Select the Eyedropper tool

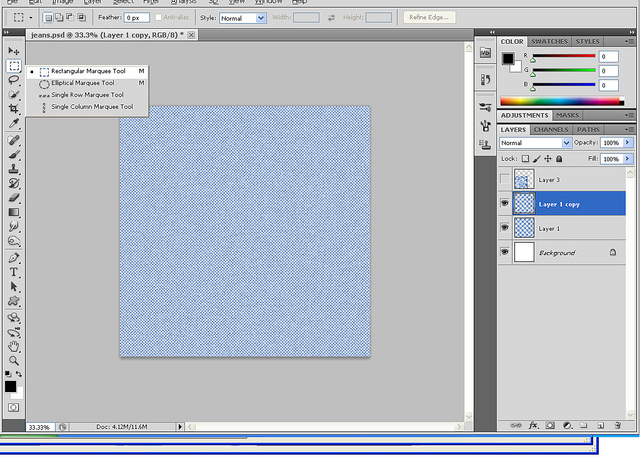click(x=13, y=123)
